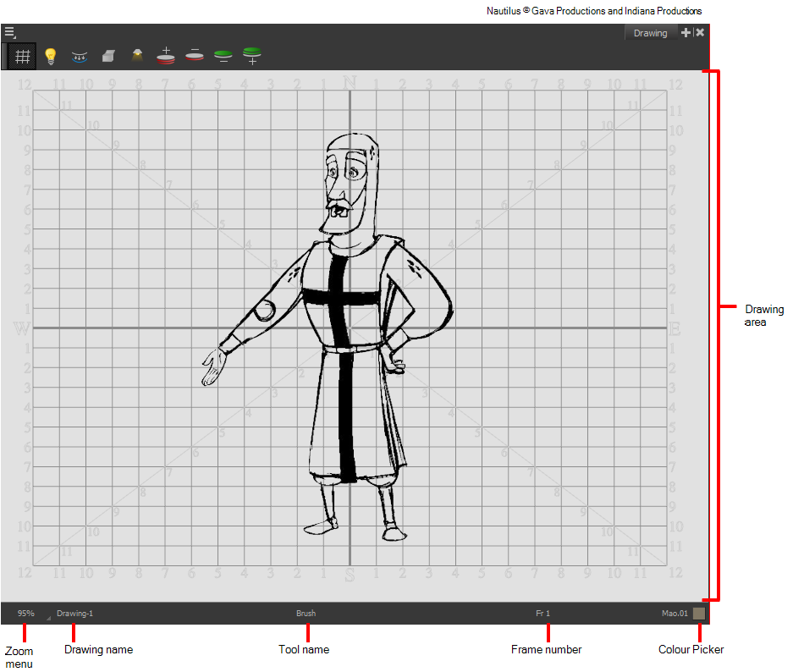Screen dimensions: 793x672
Task: Open the 95% zoom menu
Action: 25,614
